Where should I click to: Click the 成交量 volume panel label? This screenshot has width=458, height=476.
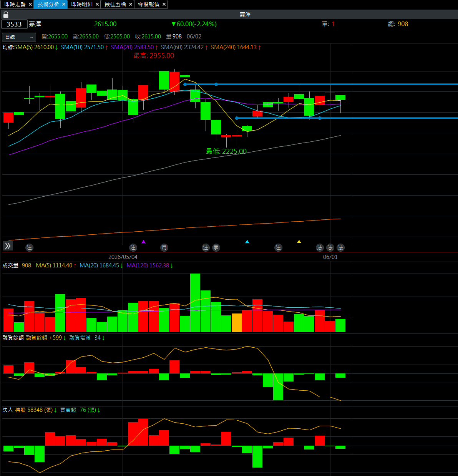10,265
